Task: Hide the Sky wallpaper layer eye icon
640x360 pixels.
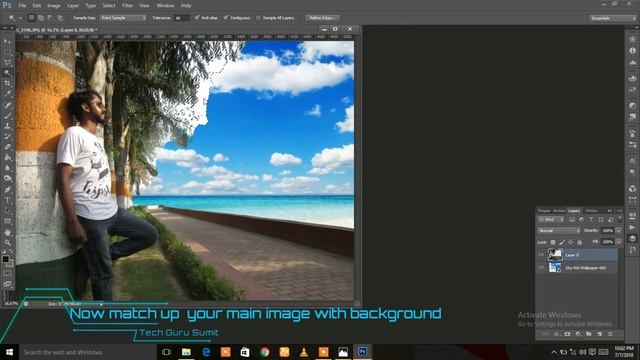Action: click(x=541, y=268)
